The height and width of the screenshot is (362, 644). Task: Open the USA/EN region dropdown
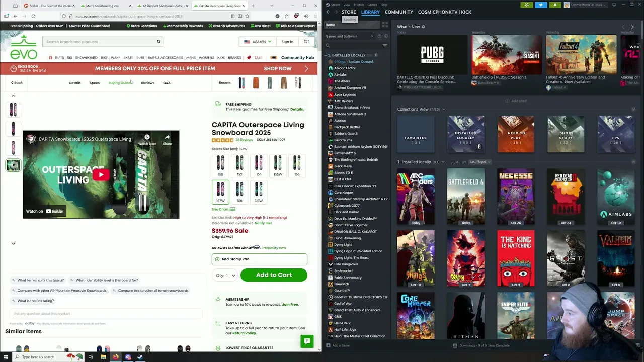(x=258, y=42)
